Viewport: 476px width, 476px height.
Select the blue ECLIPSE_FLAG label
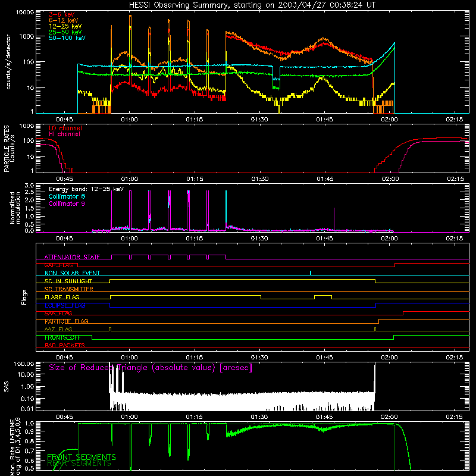pyautogui.click(x=65, y=305)
